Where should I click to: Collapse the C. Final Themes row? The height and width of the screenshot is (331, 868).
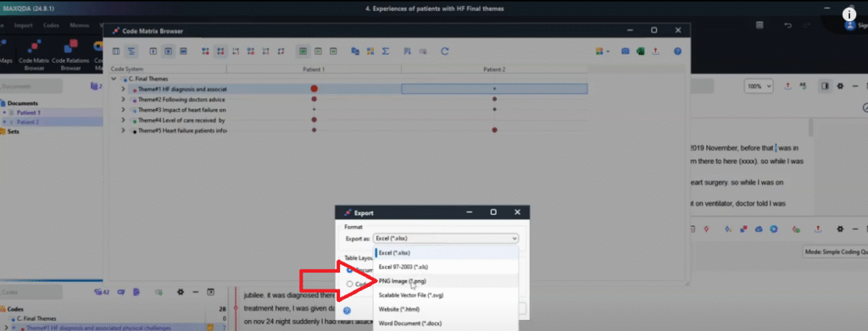click(114, 79)
